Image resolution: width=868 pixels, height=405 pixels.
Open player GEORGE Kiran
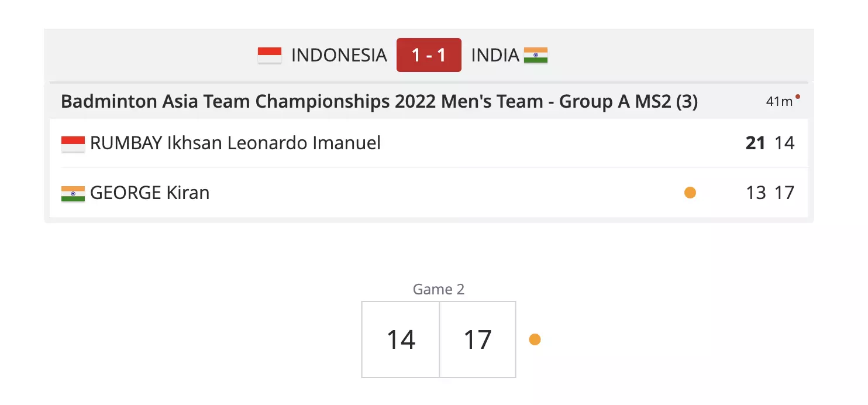[150, 193]
